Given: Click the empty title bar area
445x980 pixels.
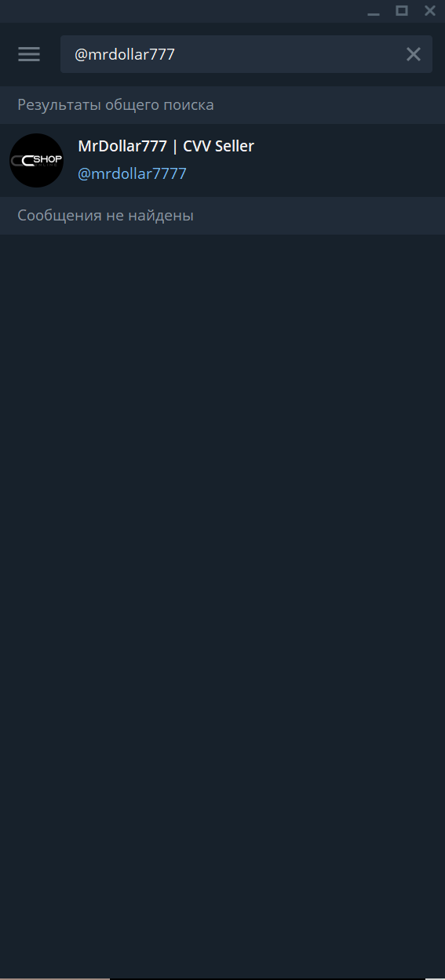Looking at the screenshot, I should pyautogui.click(x=181, y=11).
